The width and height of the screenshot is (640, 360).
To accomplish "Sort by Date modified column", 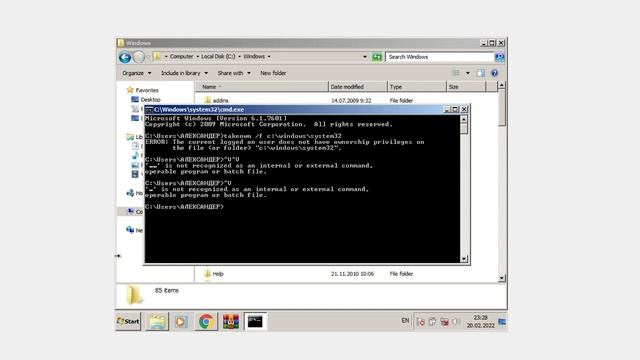I will (358, 87).
